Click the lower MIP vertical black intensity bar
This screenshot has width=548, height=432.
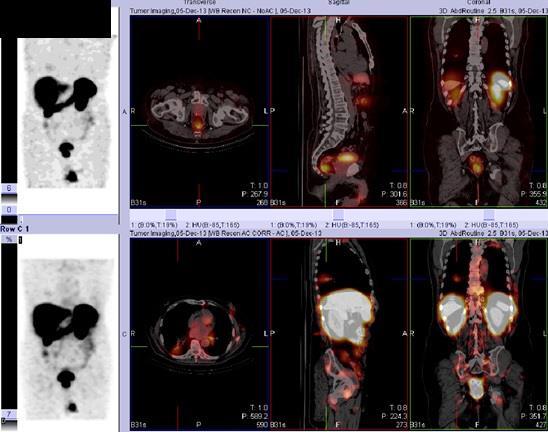pos(9,327)
